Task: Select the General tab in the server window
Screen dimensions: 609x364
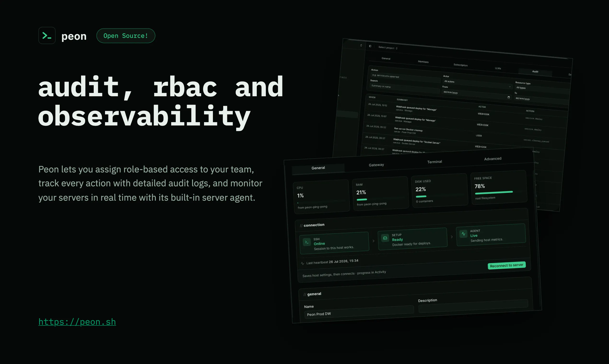Action: pos(318,168)
